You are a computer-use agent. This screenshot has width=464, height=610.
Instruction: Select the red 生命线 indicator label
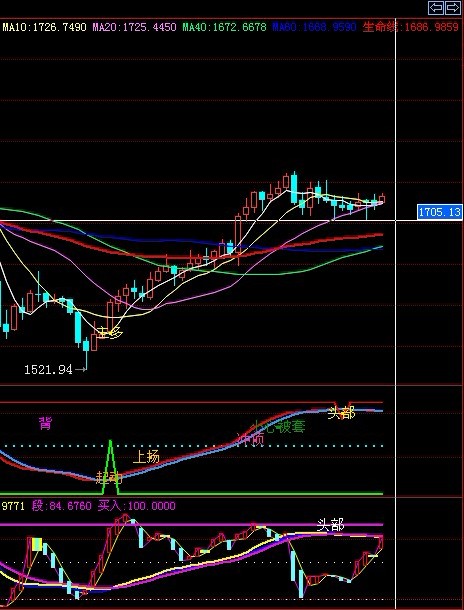411,27
